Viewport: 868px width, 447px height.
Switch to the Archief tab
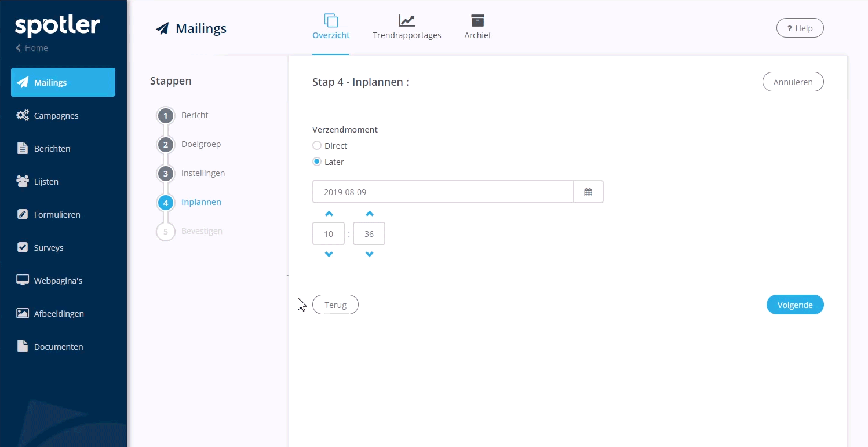pos(477,27)
